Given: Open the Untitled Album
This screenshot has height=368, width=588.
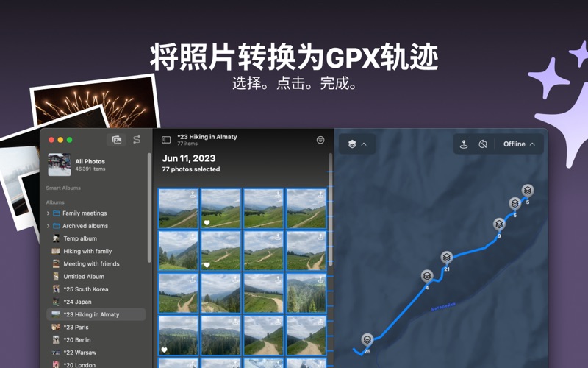Looking at the screenshot, I should 96,277.
